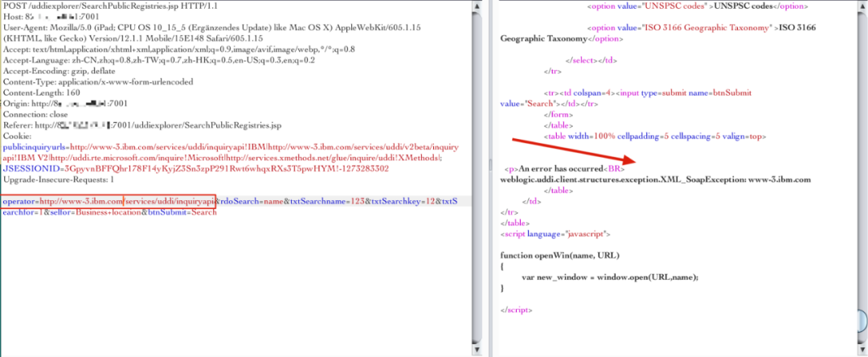Click the 'Accept-Language: zh-CN' header line
Image resolution: width=868 pixels, height=357 pixels.
(x=159, y=60)
